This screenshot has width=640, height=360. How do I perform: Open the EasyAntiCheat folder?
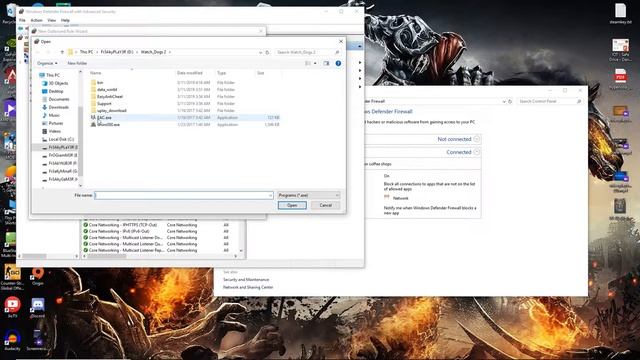coord(110,97)
